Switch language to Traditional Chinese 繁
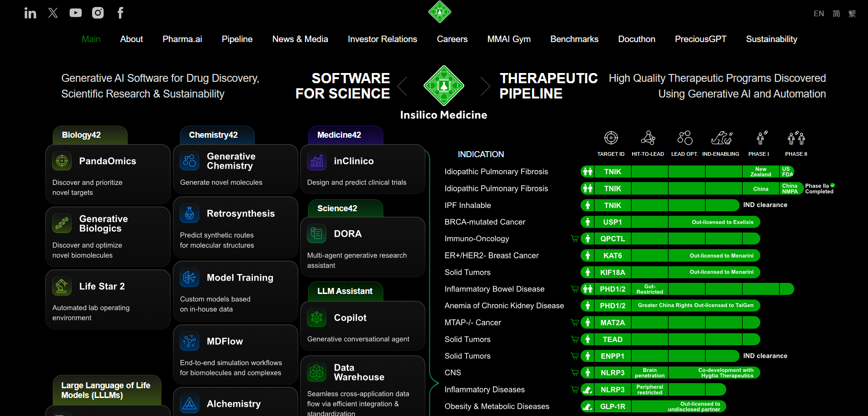The height and width of the screenshot is (416, 868). 852,13
